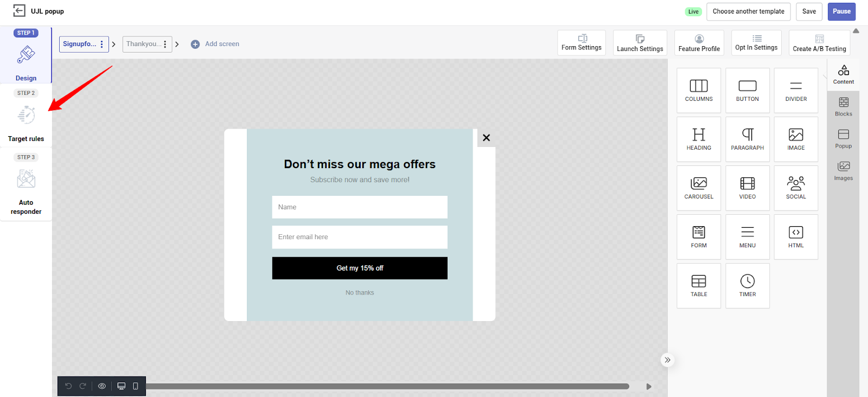Insert a Video block
Viewport: 868px width, 397px height.
point(748,188)
